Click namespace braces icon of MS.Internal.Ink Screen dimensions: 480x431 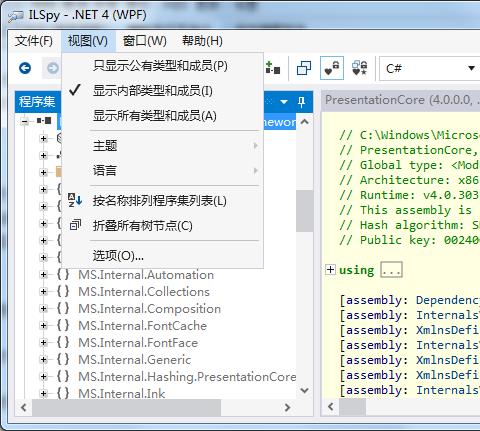63,394
